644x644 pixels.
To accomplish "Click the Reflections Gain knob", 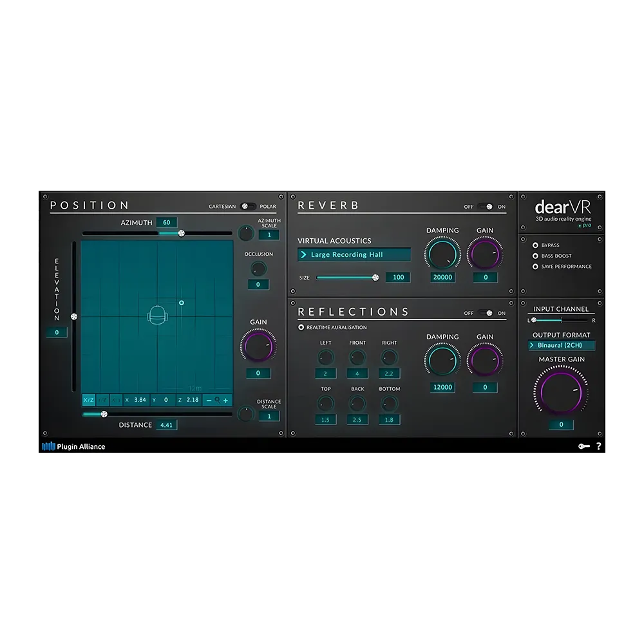I will [485, 360].
